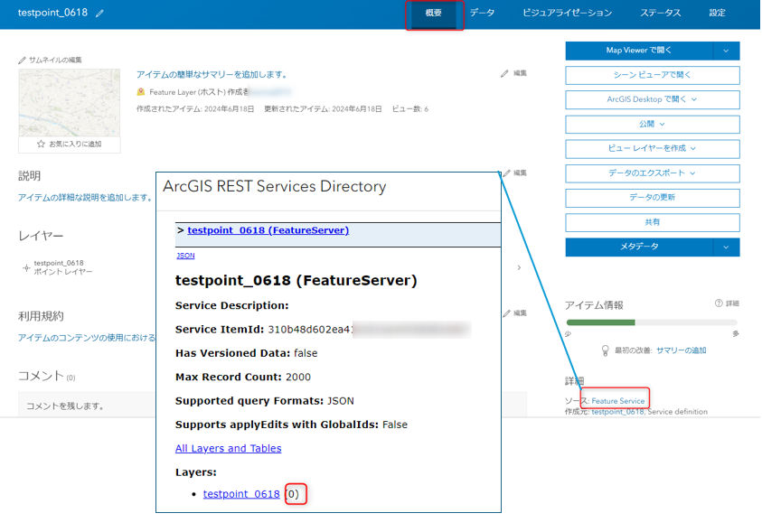Click the シーン ビューアで開く button
This screenshot has width=762, height=532.
652,75
